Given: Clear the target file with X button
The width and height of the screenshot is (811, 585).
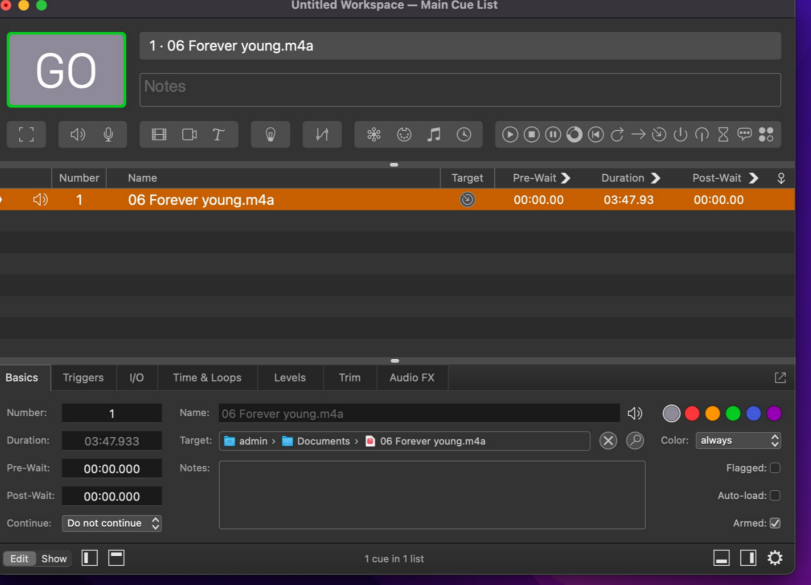Looking at the screenshot, I should [x=608, y=441].
